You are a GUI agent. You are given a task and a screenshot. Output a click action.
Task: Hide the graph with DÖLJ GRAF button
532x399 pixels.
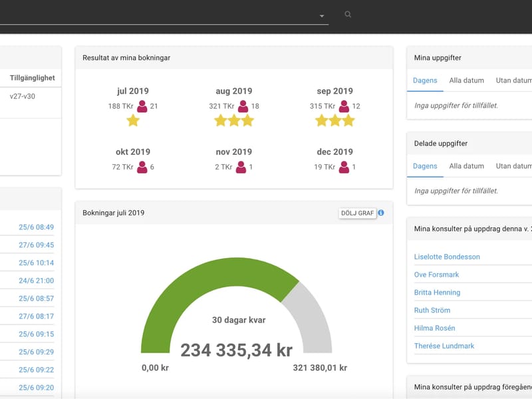point(357,213)
